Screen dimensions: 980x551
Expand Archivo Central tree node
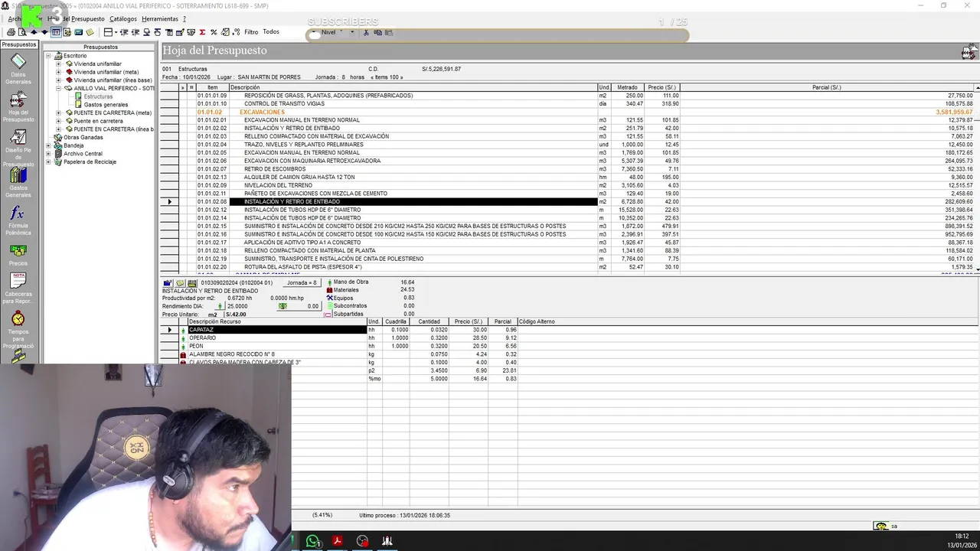(47, 154)
